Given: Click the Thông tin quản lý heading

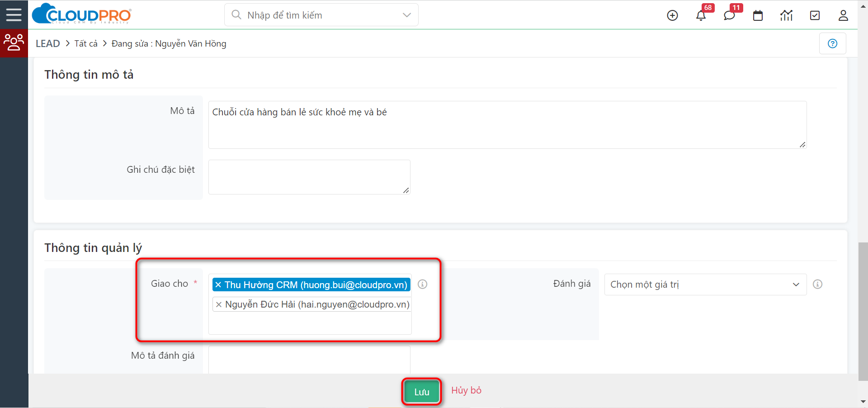Looking at the screenshot, I should [93, 248].
